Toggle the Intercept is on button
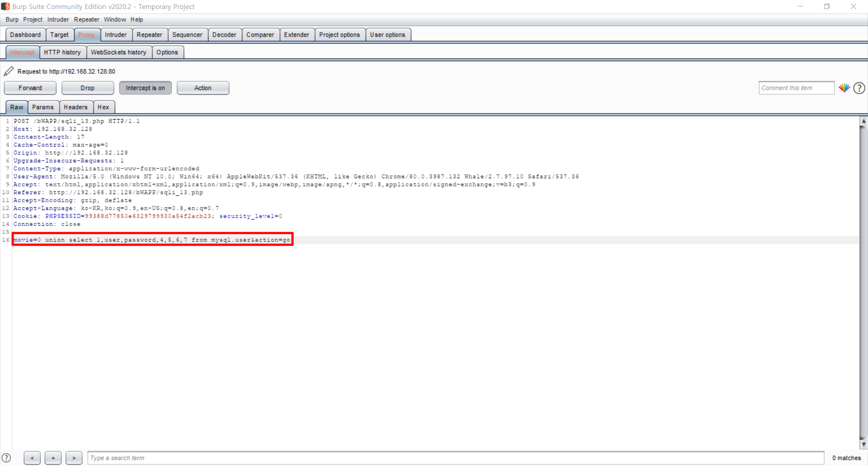The image size is (868, 466). (146, 88)
